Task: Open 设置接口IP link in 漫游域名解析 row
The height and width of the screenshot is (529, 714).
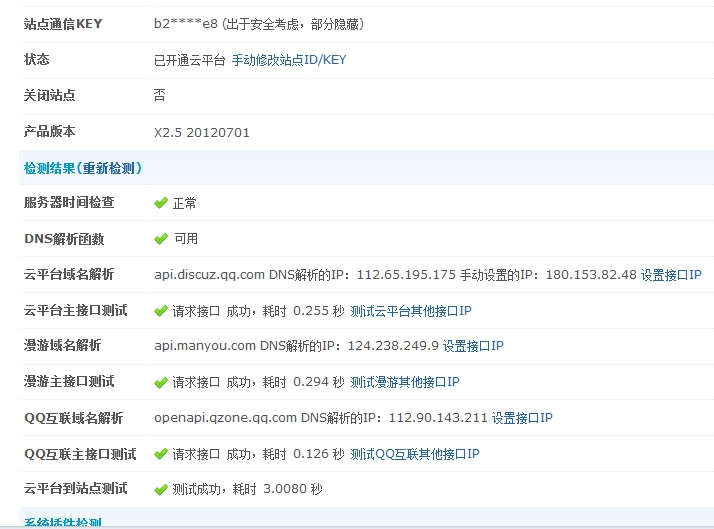Action: (473, 346)
